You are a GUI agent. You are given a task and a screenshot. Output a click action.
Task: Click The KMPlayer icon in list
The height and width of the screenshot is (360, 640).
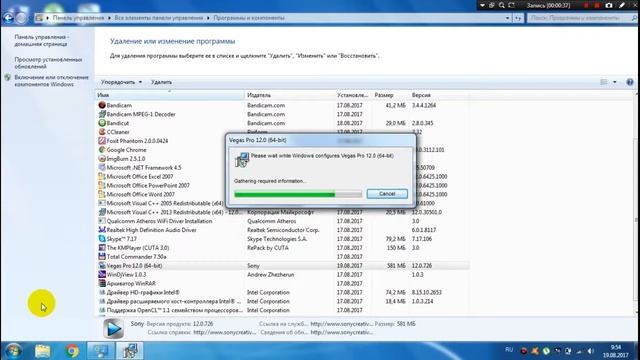coord(102,248)
